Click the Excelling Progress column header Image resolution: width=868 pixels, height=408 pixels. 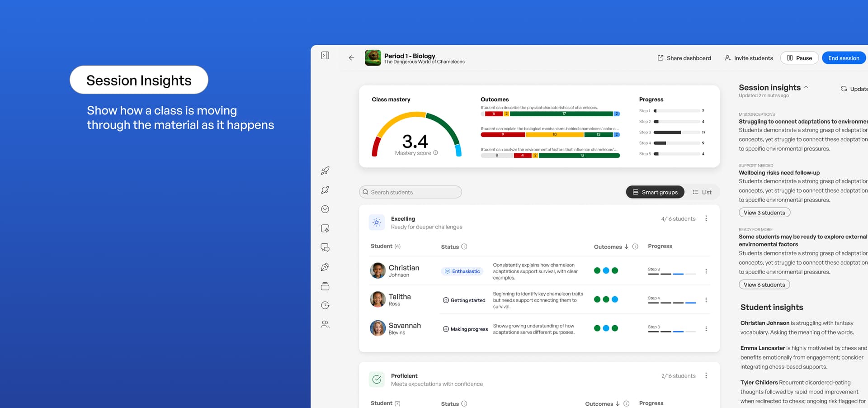(x=660, y=246)
